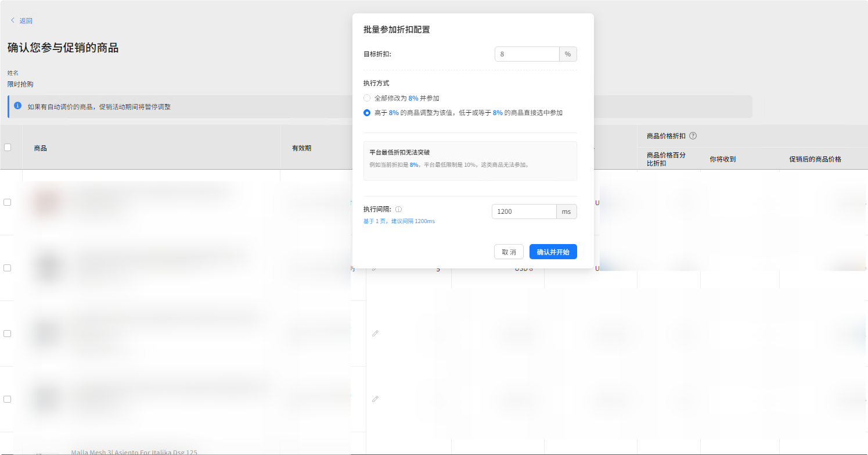Image resolution: width=868 pixels, height=455 pixels.
Task: Click the 商品 column header
Action: click(41, 148)
